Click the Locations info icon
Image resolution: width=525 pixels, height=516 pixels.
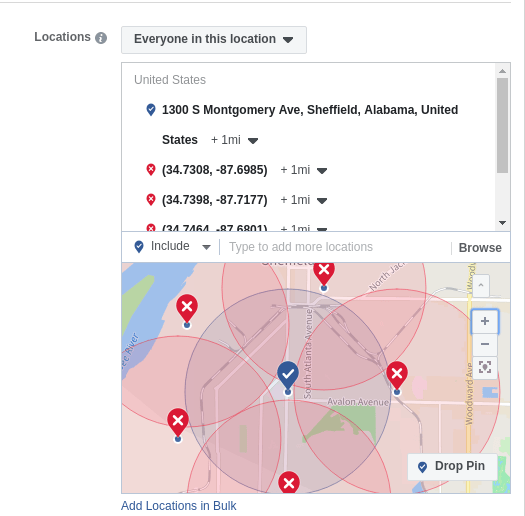[x=101, y=38]
